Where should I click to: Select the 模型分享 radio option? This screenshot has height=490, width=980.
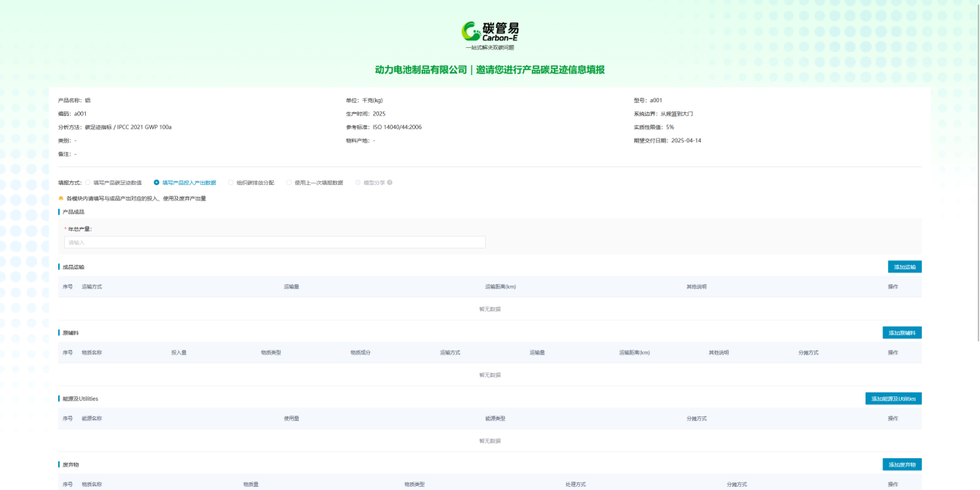point(357,183)
